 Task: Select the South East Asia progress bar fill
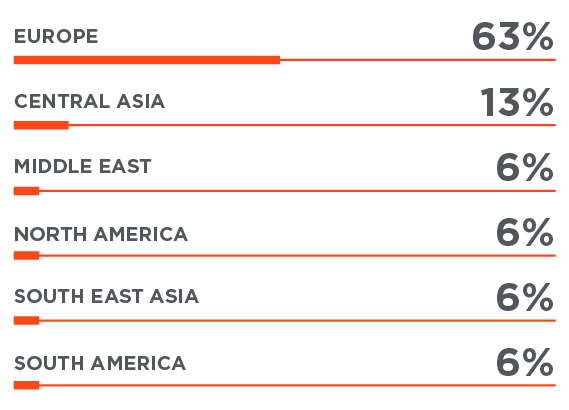point(26,320)
